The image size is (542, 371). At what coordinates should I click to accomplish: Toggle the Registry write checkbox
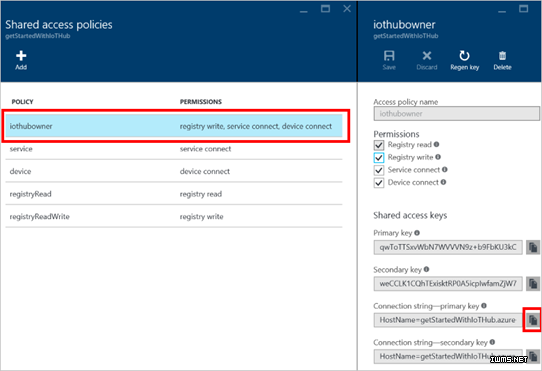pyautogui.click(x=379, y=158)
